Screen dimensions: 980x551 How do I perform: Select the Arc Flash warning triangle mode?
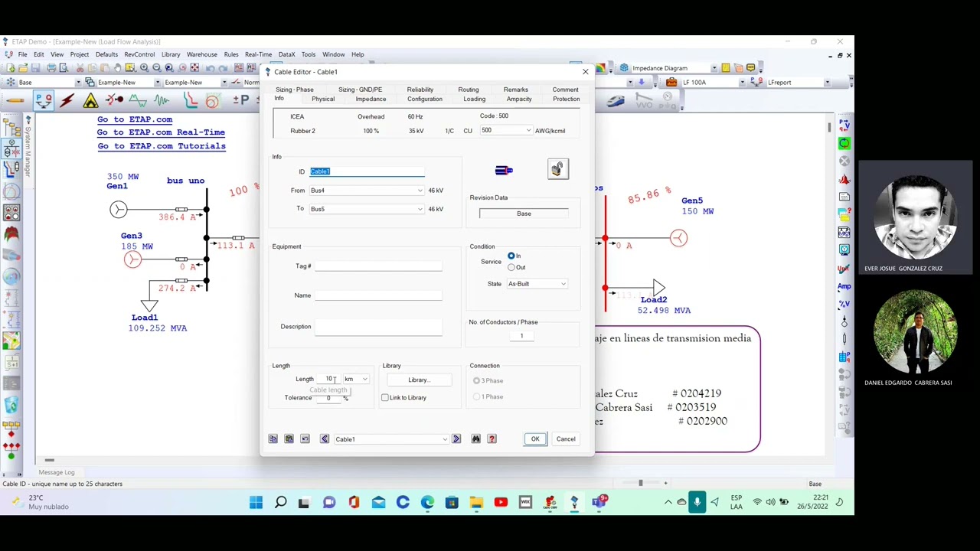[x=90, y=100]
